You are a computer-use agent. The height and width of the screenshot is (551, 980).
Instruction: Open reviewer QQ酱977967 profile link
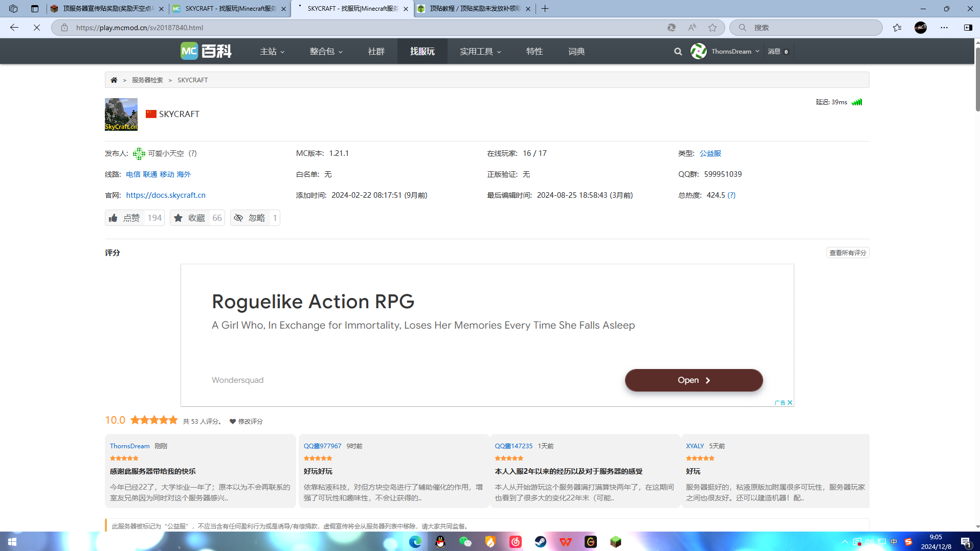pyautogui.click(x=322, y=446)
